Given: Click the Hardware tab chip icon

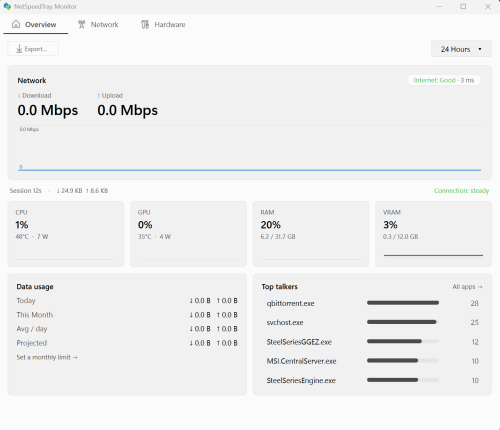Looking at the screenshot, I should click(145, 24).
